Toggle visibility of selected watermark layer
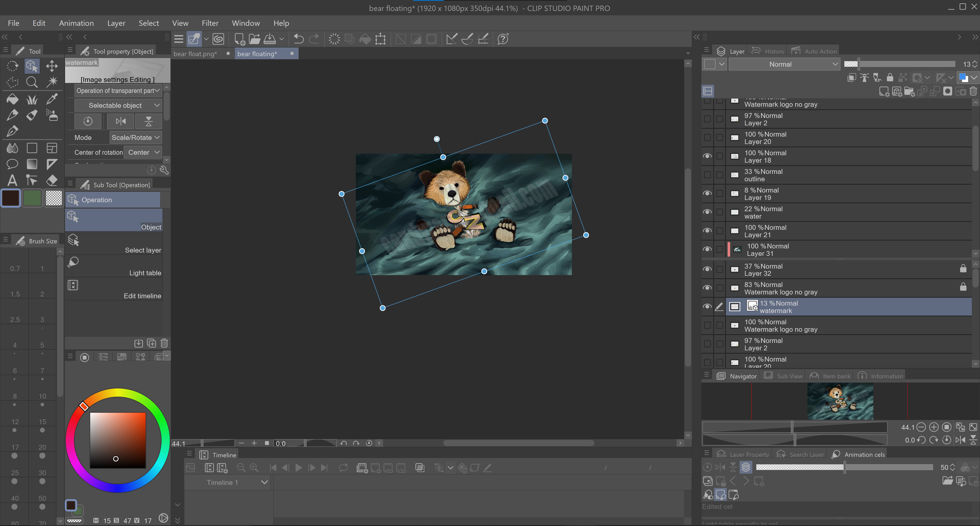980x526 pixels. pyautogui.click(x=707, y=306)
